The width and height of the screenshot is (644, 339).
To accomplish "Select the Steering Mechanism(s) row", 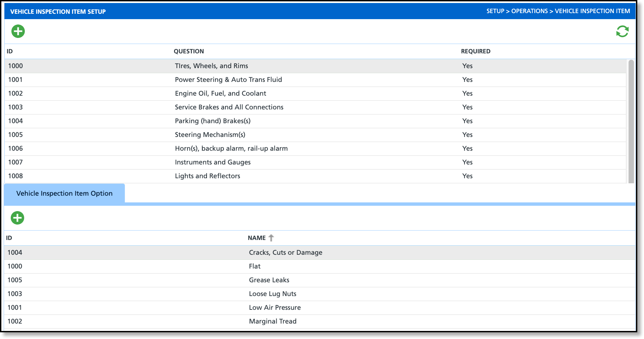I will click(315, 135).
